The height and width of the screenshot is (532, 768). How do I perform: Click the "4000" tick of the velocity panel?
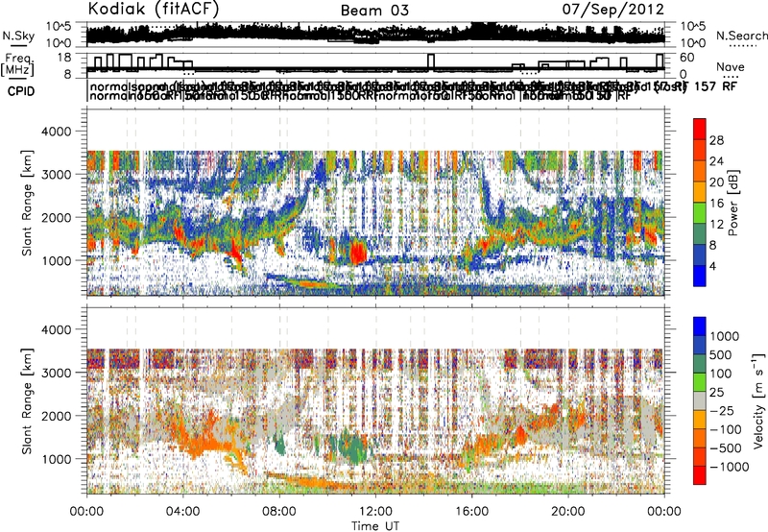59,329
